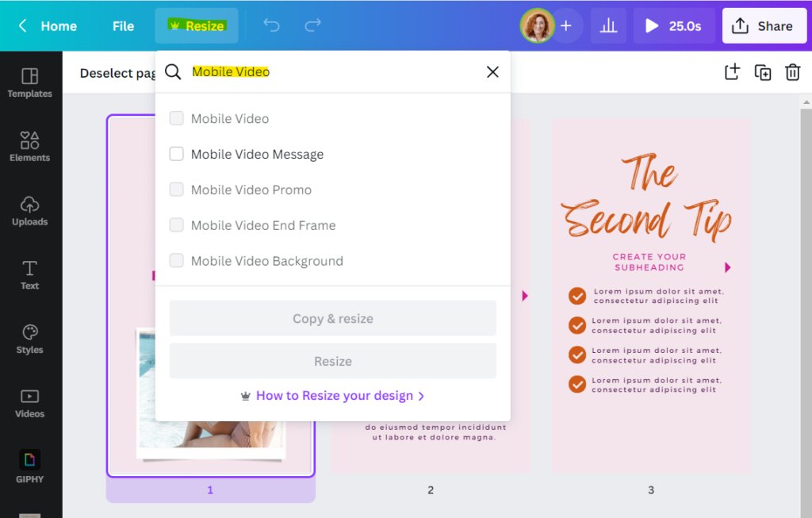
Task: Open How to Resize your design guide
Action: (332, 395)
